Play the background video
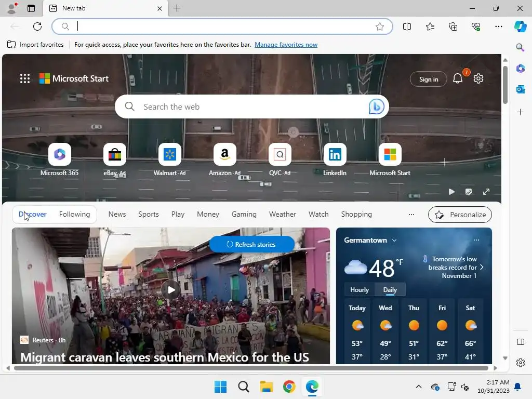Viewport: 532px width, 399px height. (x=451, y=192)
